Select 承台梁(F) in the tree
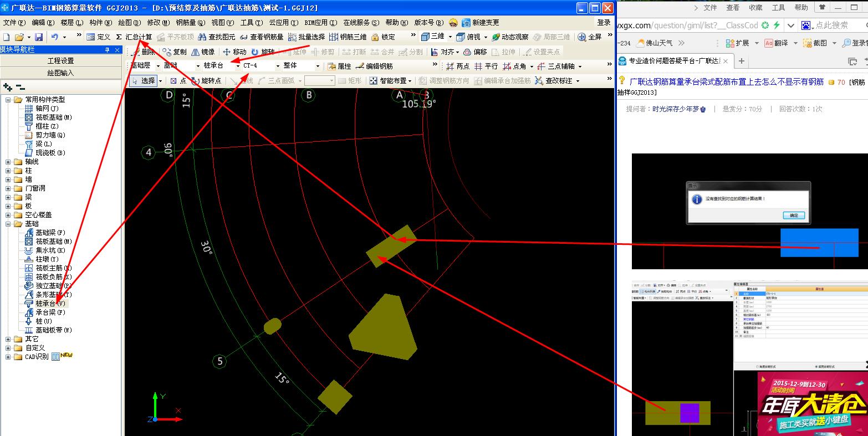This screenshot has height=436, width=868. [x=50, y=312]
